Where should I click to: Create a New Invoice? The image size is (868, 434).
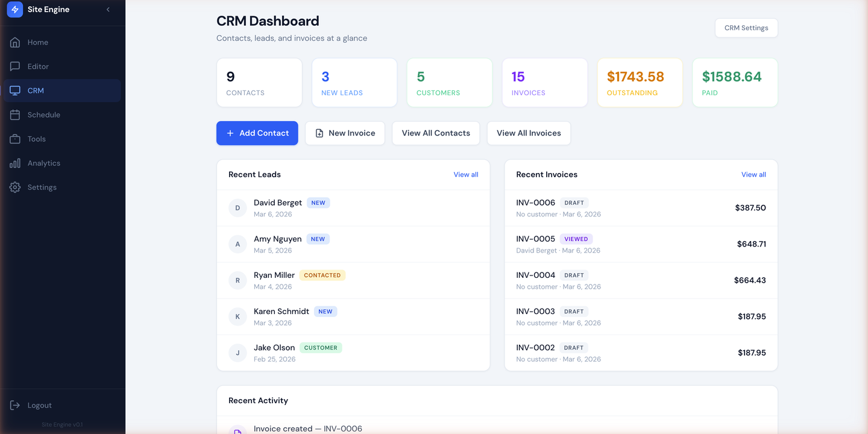tap(345, 133)
